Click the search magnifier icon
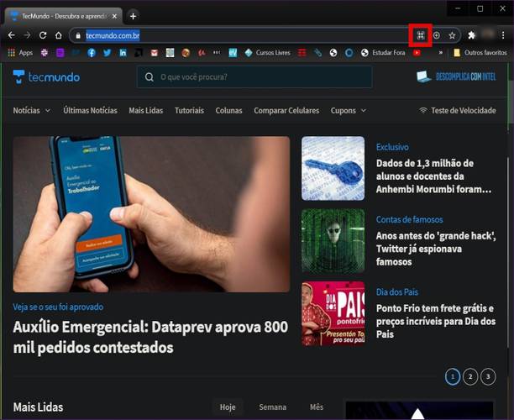 149,77
